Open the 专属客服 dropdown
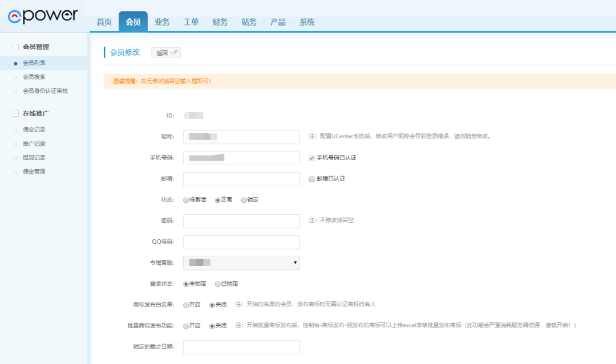 (x=241, y=263)
